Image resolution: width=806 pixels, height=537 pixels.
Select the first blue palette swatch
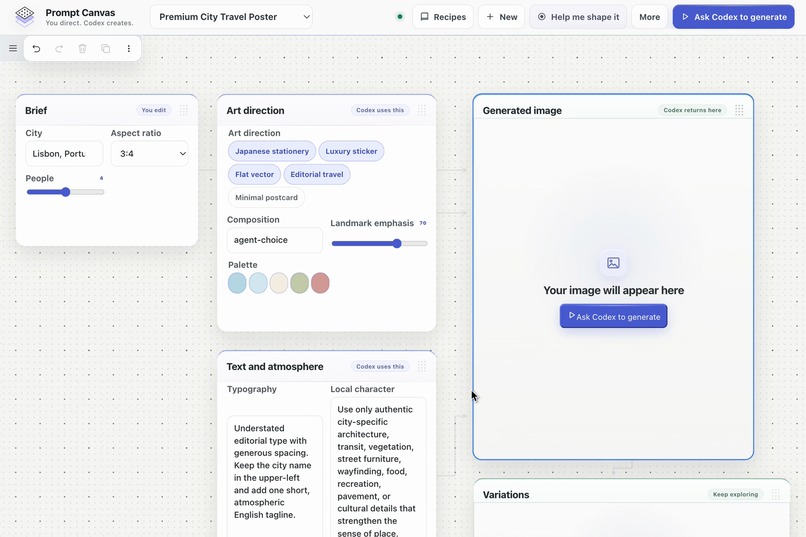tap(237, 283)
